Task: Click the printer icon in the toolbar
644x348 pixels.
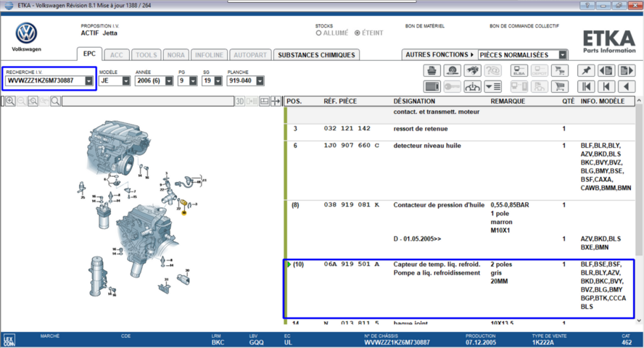Action: pyautogui.click(x=432, y=70)
